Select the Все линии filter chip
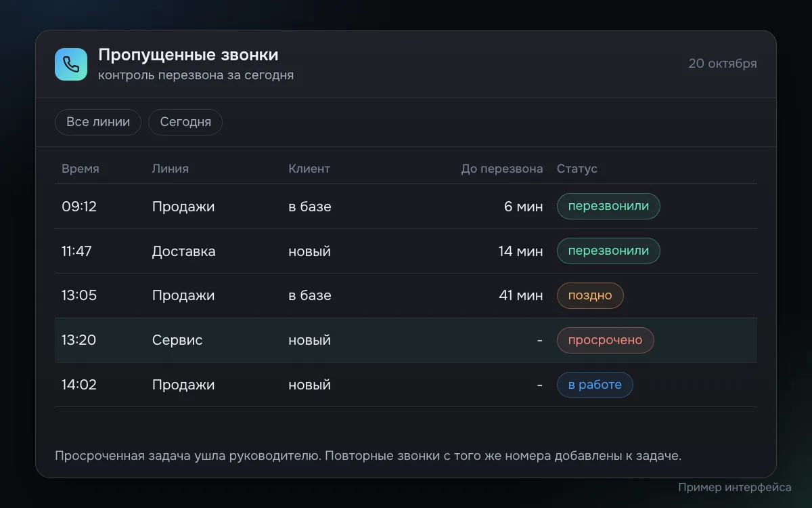This screenshot has height=508, width=812. [98, 122]
